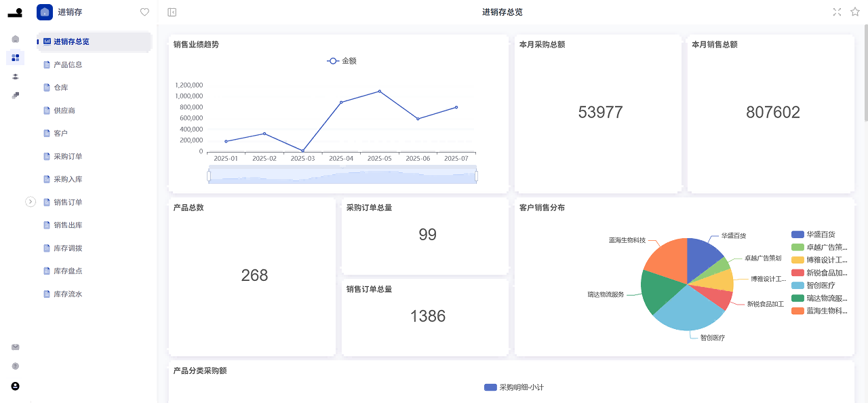Toggle the heart favorite next to 进销存
The height and width of the screenshot is (403, 868).
pyautogui.click(x=144, y=12)
